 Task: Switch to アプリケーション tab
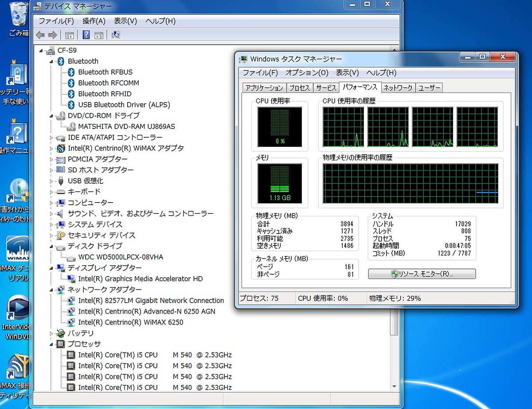(264, 88)
